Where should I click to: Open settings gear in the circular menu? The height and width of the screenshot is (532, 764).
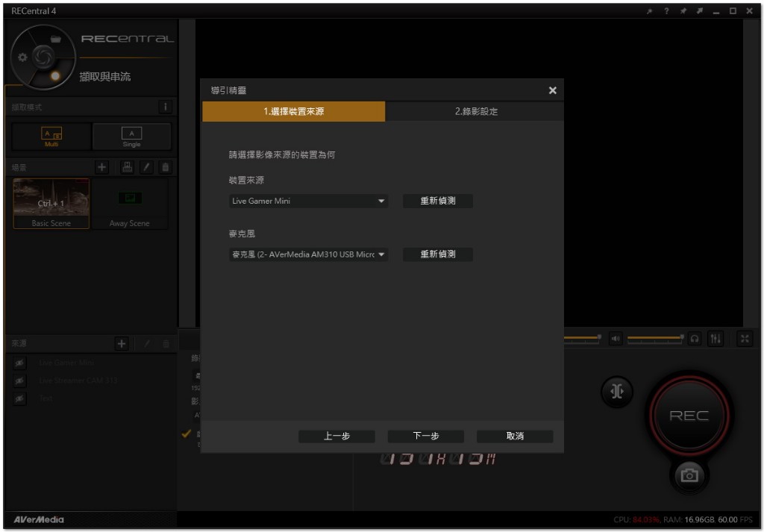[22, 57]
